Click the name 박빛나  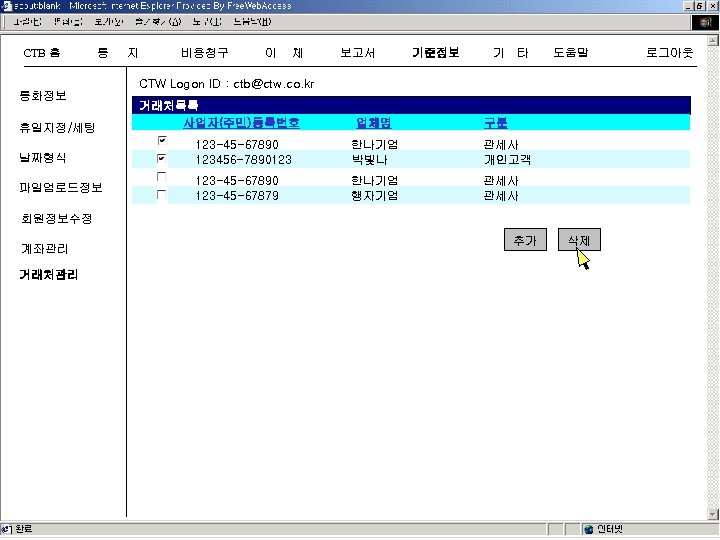pos(370,160)
